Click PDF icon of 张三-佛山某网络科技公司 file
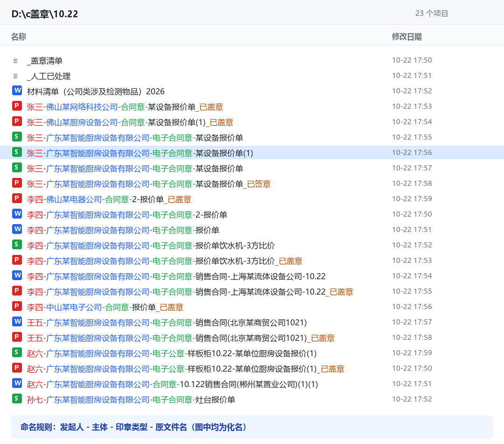Image resolution: width=504 pixels, height=444 pixels. (x=17, y=106)
